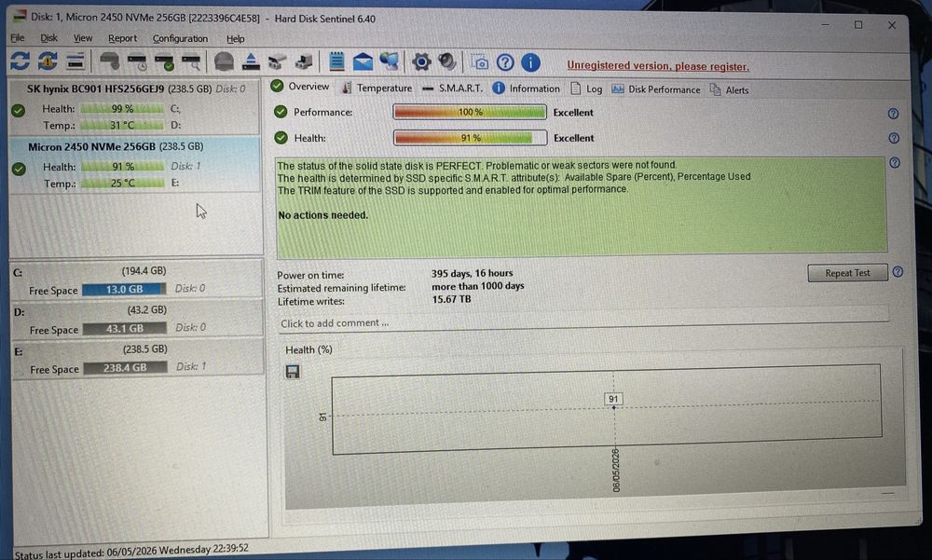The height and width of the screenshot is (560, 932).
Task: Click the drives icon left of blue notepad
Action: 304,61
